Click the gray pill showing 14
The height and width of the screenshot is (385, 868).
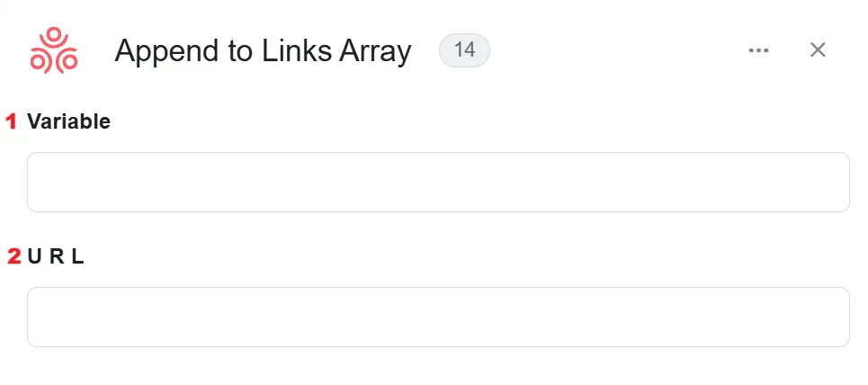coord(464,50)
